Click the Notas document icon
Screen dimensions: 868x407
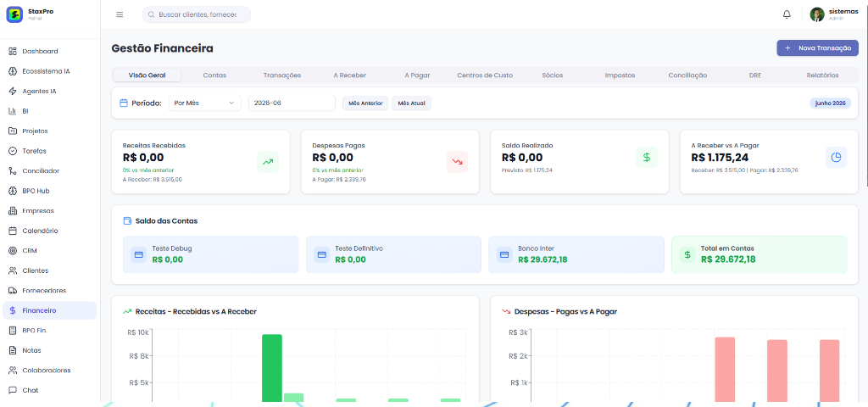(13, 350)
